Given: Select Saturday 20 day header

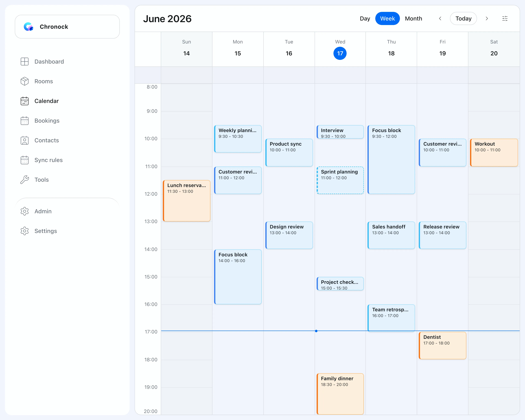Looking at the screenshot, I should click(494, 49).
